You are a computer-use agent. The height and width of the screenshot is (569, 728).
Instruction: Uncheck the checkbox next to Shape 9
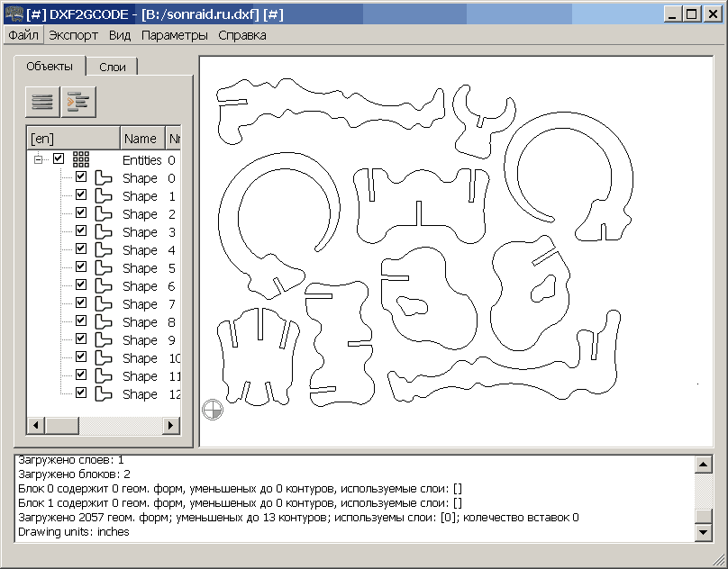coord(80,339)
